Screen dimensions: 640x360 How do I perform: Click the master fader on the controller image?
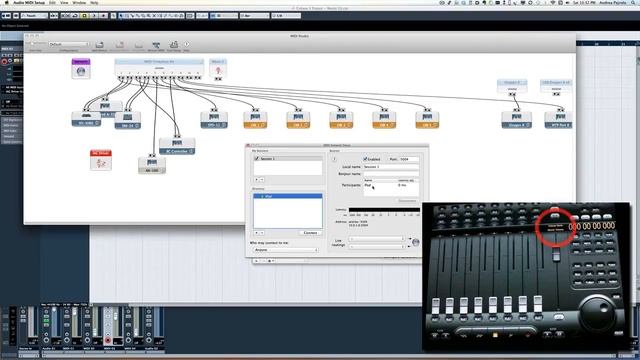(556, 256)
